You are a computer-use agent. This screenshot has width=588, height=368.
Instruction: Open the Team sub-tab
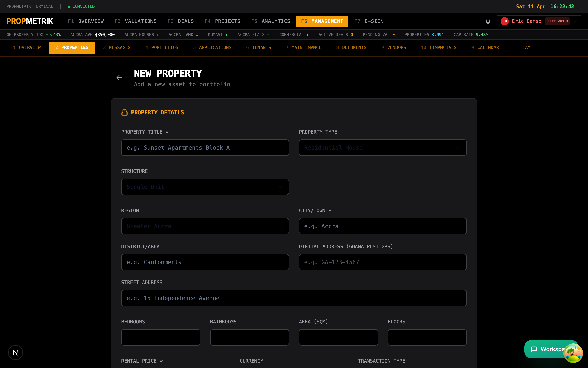point(522,47)
